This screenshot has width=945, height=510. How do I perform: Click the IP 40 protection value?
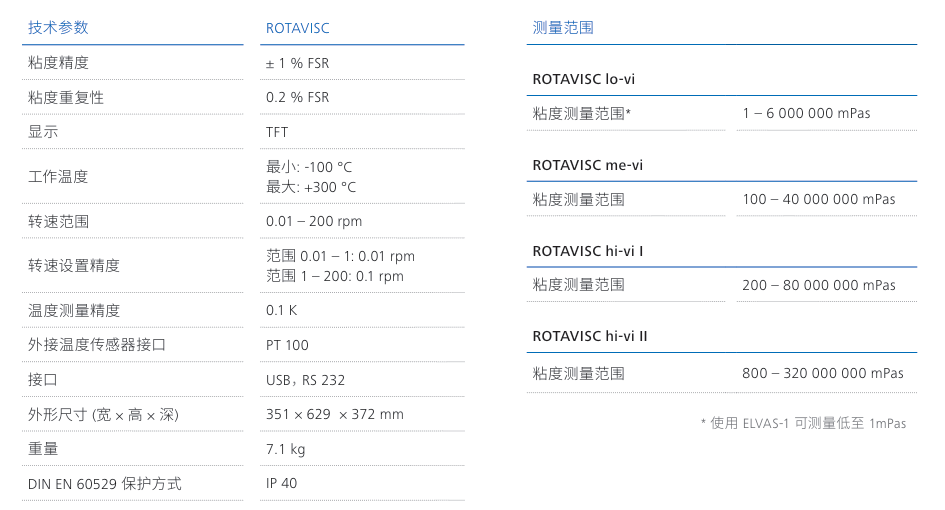pos(281,483)
